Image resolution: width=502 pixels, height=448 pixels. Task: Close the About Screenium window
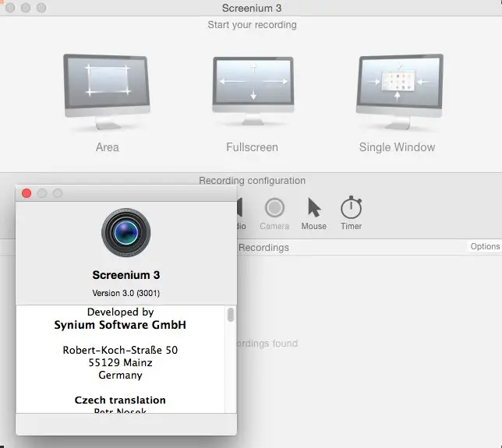pos(27,193)
